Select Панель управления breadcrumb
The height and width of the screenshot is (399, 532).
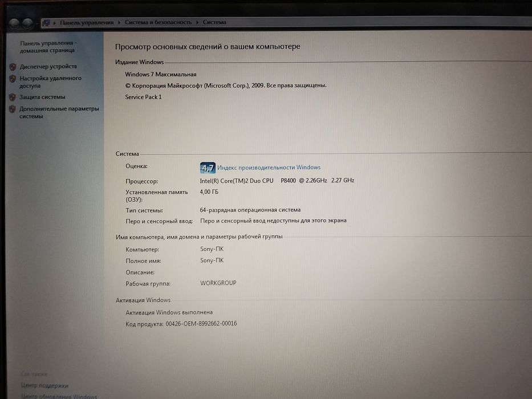(x=87, y=22)
